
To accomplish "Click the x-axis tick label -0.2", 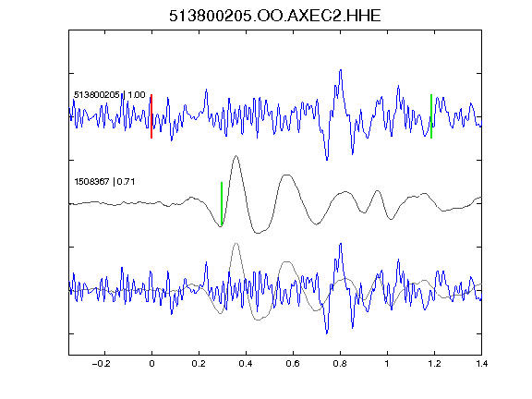I will (x=102, y=364).
